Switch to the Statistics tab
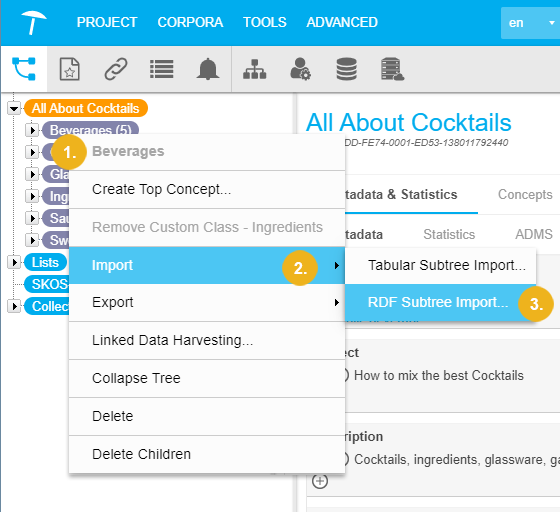The height and width of the screenshot is (512, 560). pyautogui.click(x=449, y=234)
